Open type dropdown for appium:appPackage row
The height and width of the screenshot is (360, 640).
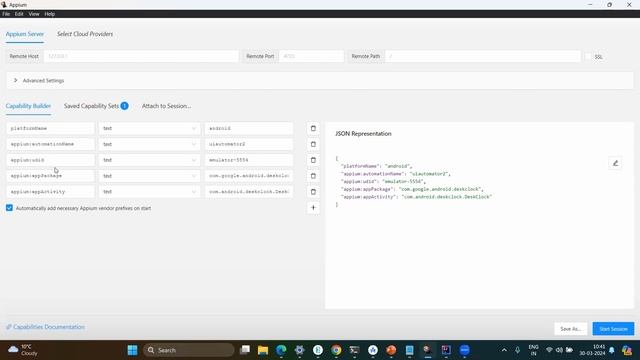tap(149, 176)
